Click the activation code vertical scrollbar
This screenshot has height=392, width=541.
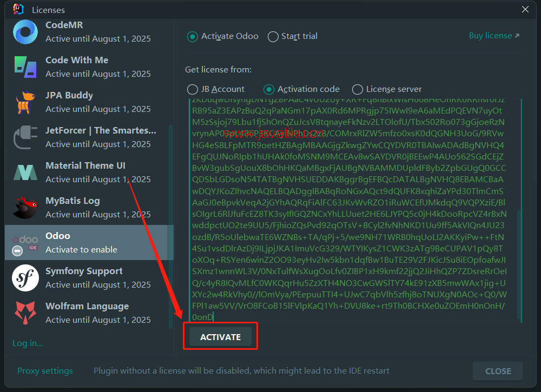coord(519,264)
